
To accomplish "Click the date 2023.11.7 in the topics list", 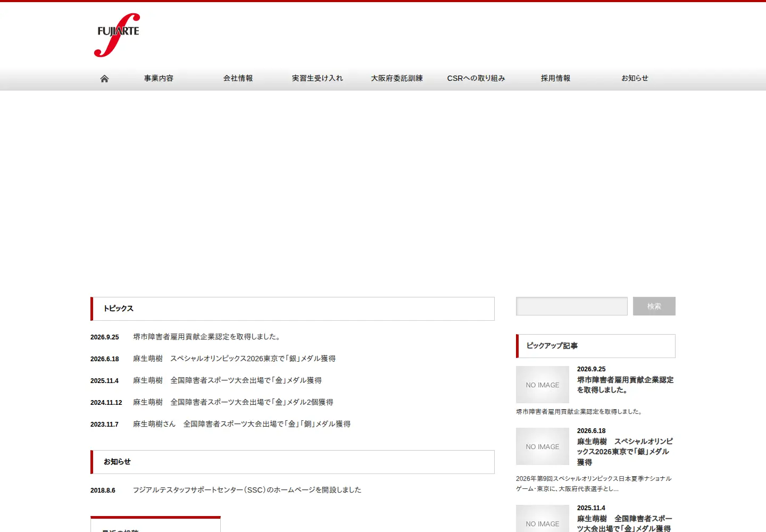I will point(104,425).
